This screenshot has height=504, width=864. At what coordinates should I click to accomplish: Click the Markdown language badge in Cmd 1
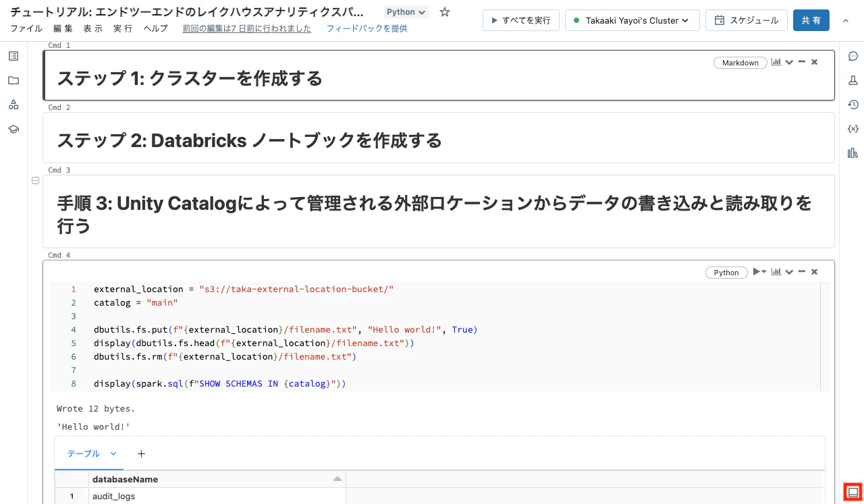click(x=740, y=63)
